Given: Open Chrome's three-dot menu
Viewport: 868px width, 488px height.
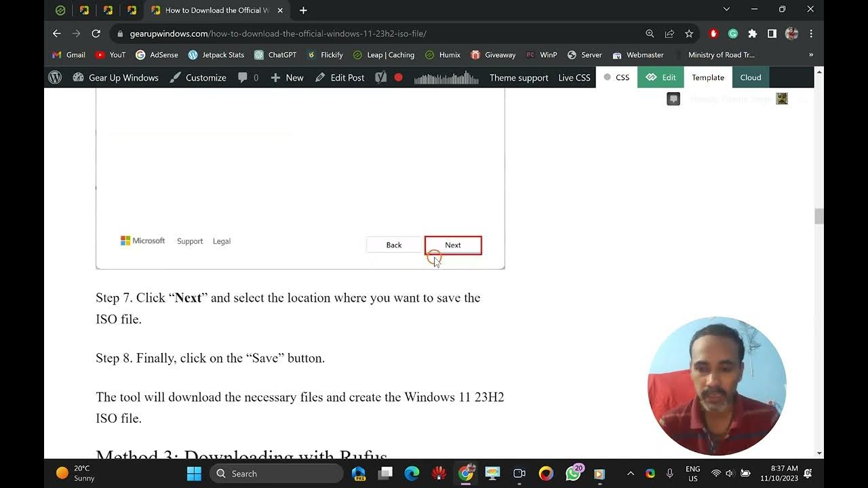Looking at the screenshot, I should [811, 33].
